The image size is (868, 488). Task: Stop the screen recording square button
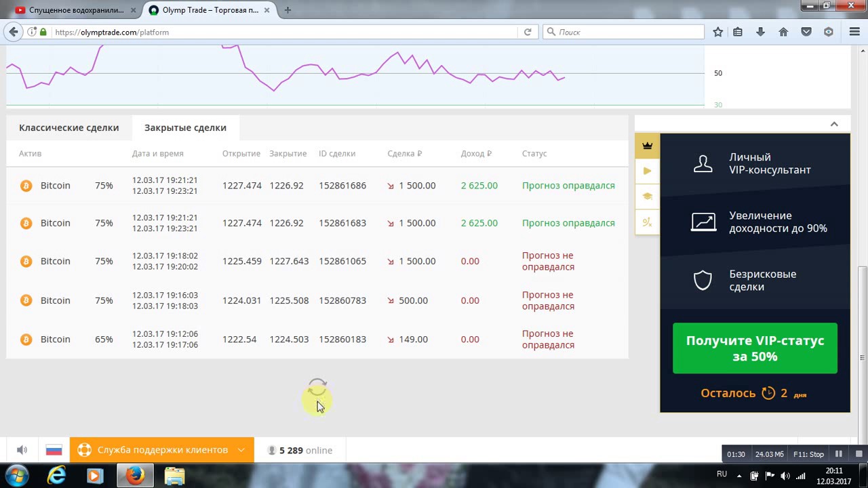(859, 454)
